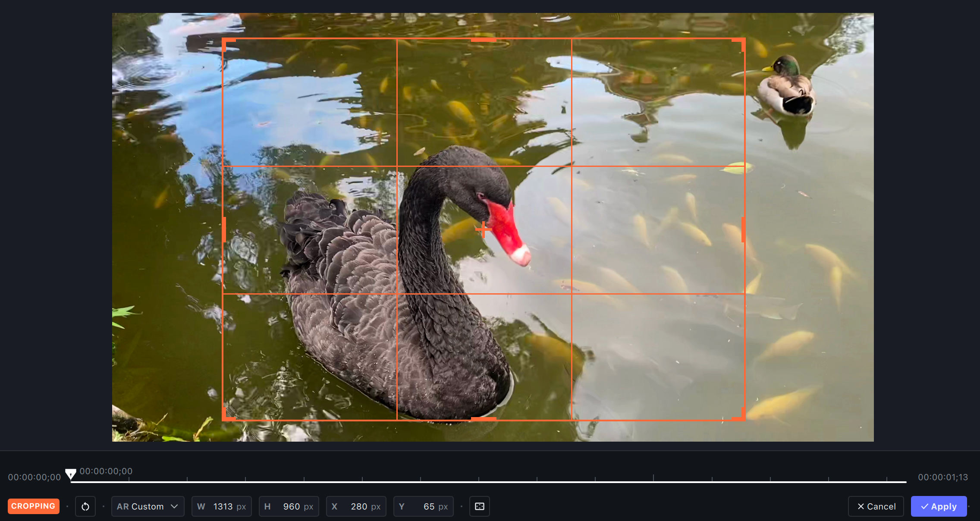Click the middle of the timeline scrubber
980x521 pixels.
(488, 481)
